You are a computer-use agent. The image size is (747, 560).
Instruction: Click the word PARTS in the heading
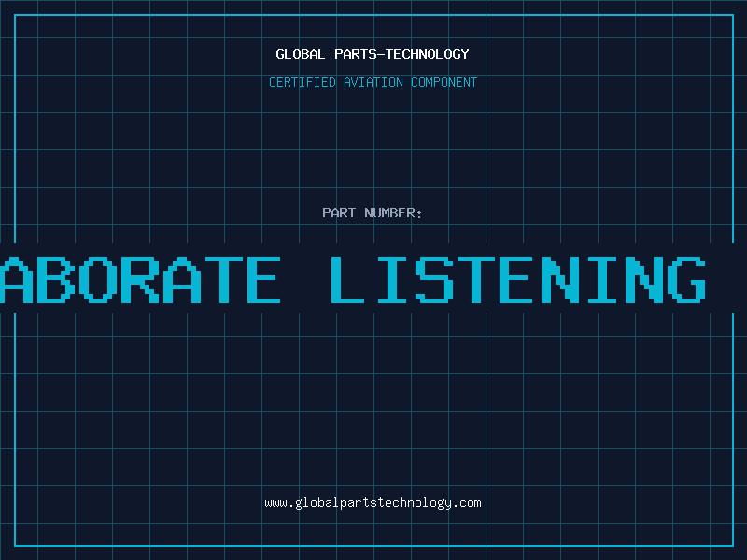tap(356, 54)
